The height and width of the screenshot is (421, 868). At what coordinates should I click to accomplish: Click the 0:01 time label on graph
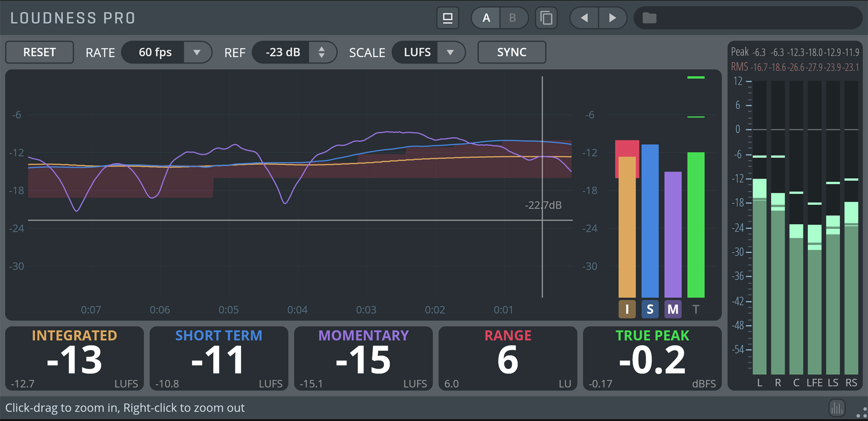tap(504, 310)
